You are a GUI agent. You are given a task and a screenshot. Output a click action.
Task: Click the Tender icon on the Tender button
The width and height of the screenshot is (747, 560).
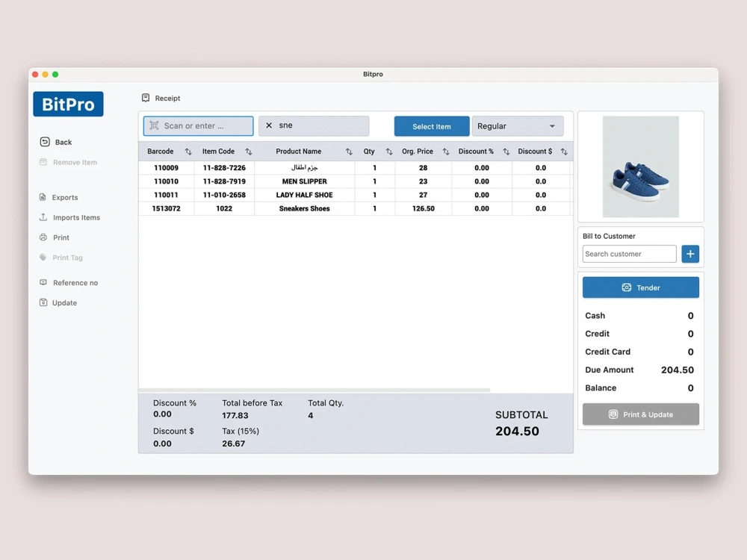click(x=625, y=287)
